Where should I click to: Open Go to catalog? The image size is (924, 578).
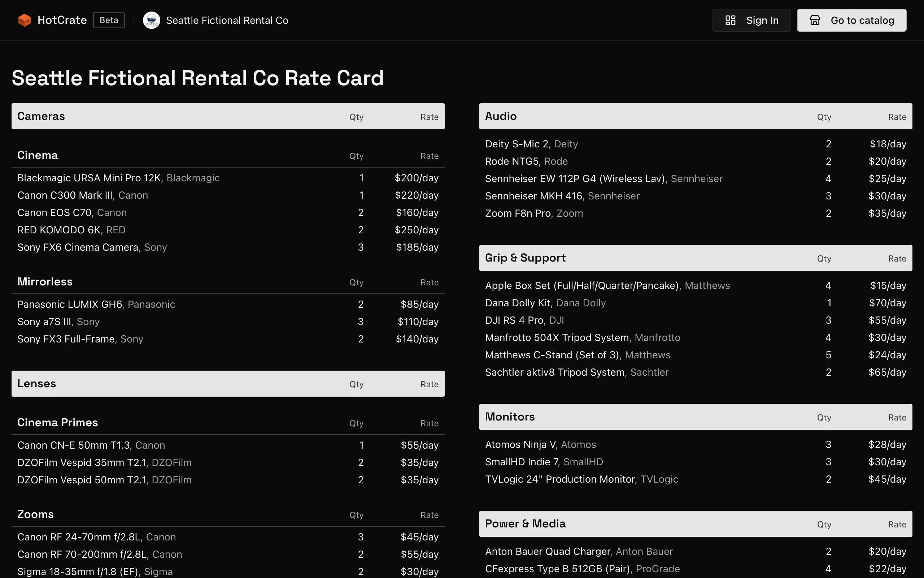(851, 20)
